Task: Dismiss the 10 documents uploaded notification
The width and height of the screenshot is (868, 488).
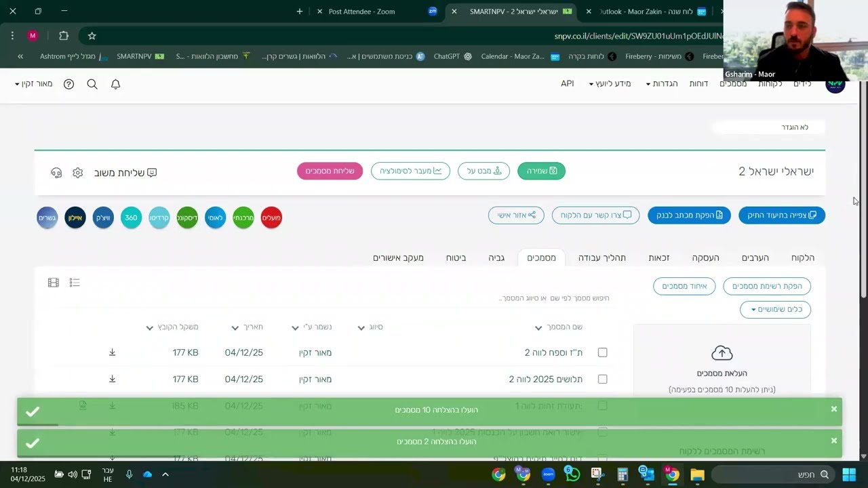Action: (x=834, y=409)
